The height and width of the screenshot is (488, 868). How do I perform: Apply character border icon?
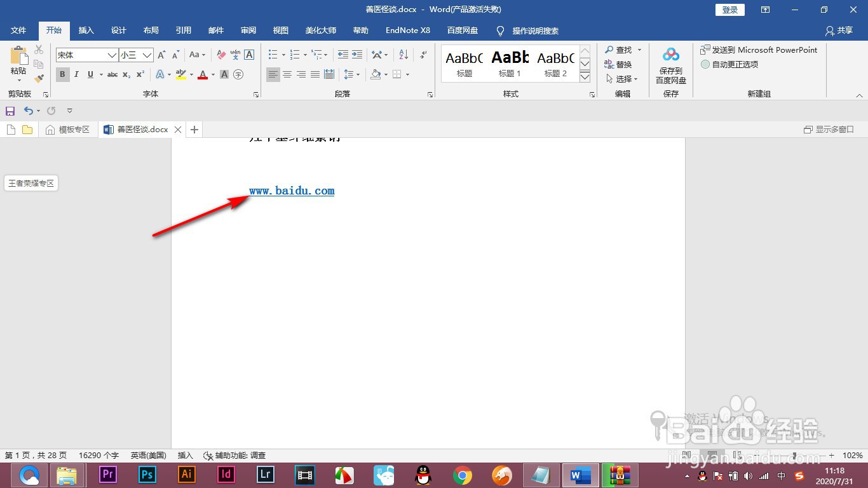(x=249, y=55)
